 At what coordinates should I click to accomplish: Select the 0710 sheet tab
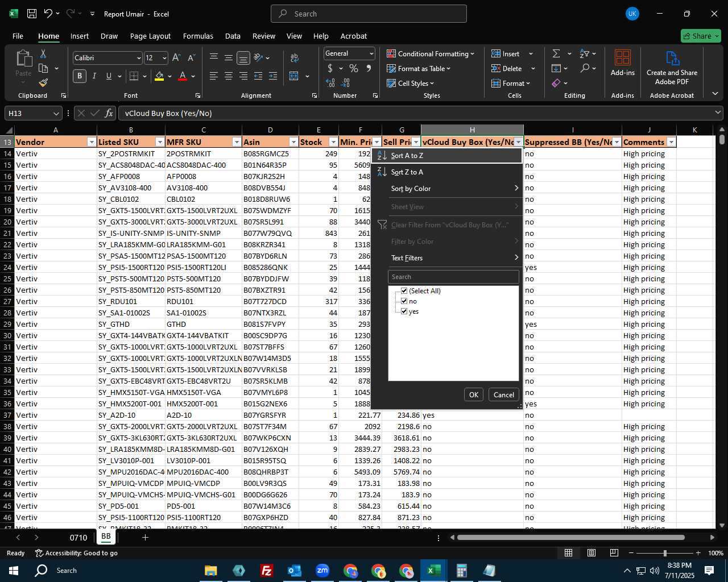tap(78, 538)
